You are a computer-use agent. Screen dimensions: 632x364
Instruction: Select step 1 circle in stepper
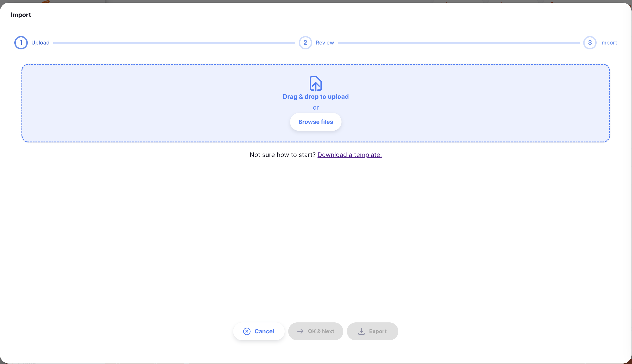[x=21, y=43]
